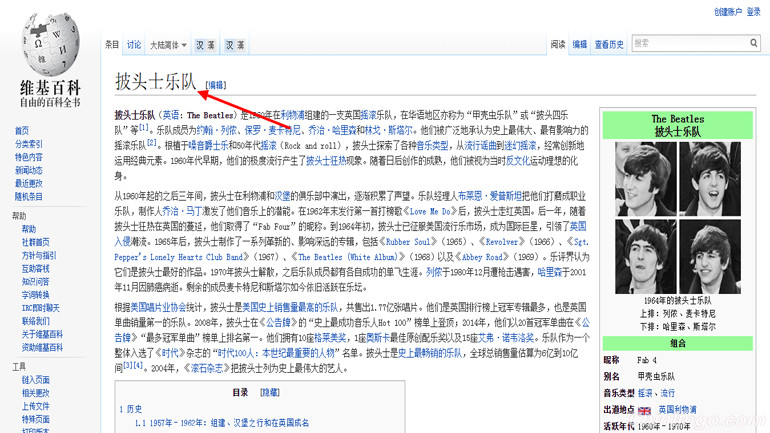The image size is (770, 433).
Task: Click the Revolver album link
Action: coord(501,242)
